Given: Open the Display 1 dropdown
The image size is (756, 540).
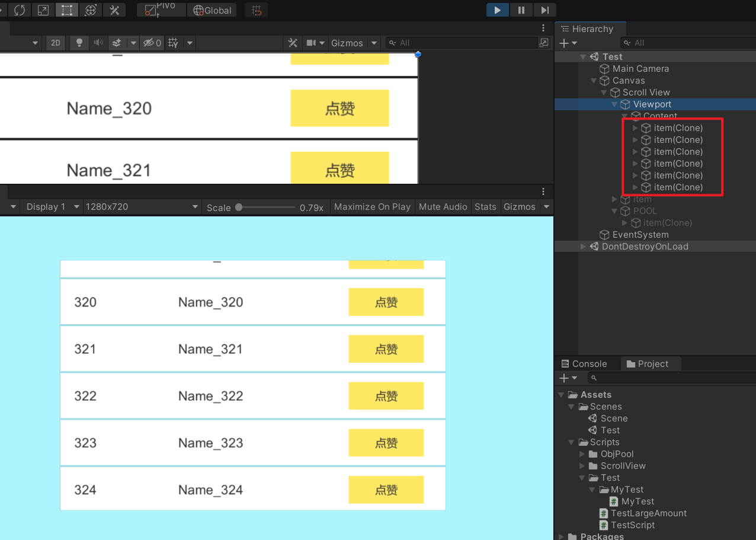Looking at the screenshot, I should coord(53,207).
